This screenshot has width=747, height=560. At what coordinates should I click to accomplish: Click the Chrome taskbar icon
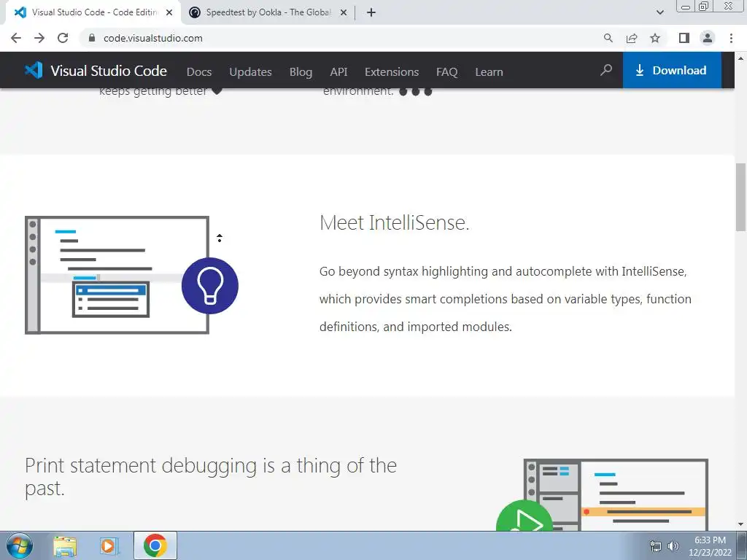(x=155, y=545)
